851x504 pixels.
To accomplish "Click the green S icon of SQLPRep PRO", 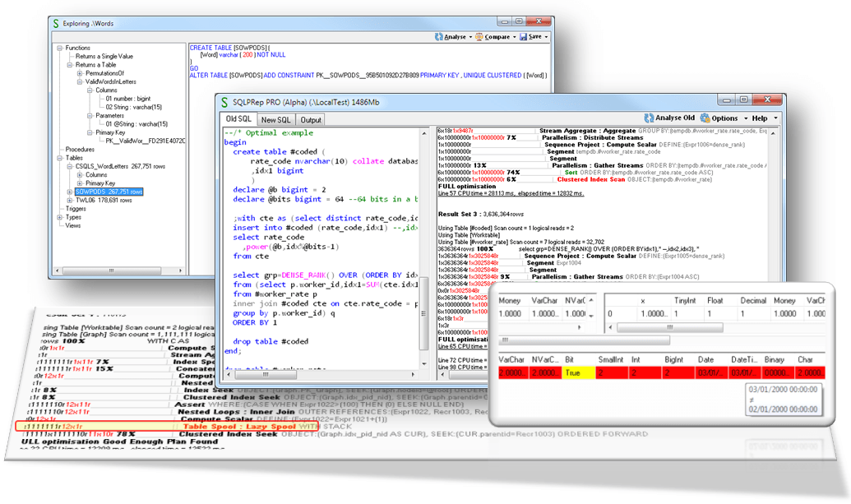I will click(224, 102).
